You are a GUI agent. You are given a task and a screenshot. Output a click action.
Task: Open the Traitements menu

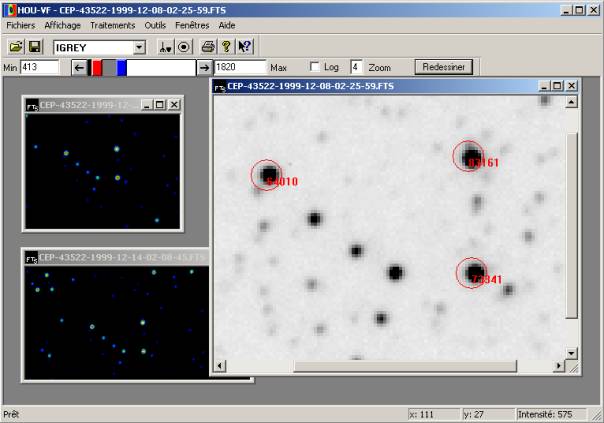pos(112,24)
